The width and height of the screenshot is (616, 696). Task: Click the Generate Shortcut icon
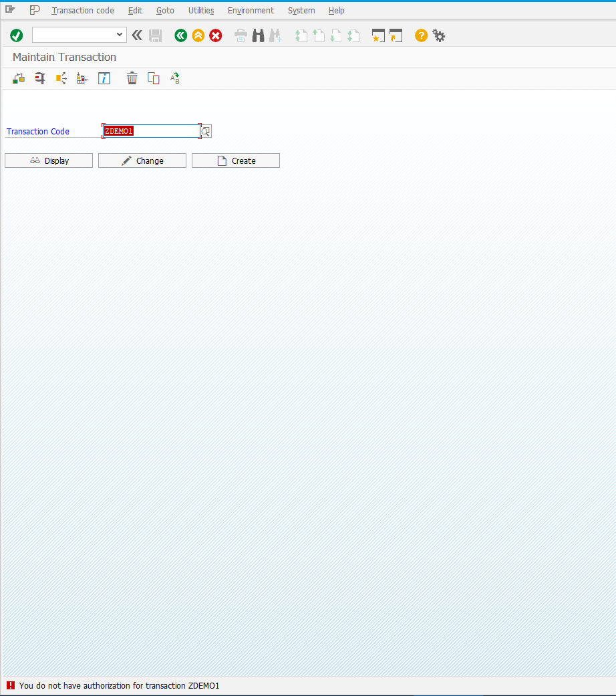[x=396, y=35]
